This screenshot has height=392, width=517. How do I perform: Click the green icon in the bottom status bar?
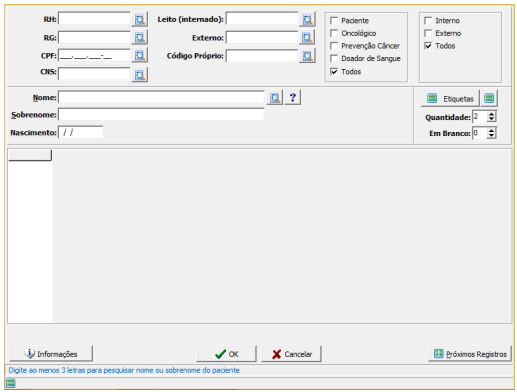click(11, 383)
